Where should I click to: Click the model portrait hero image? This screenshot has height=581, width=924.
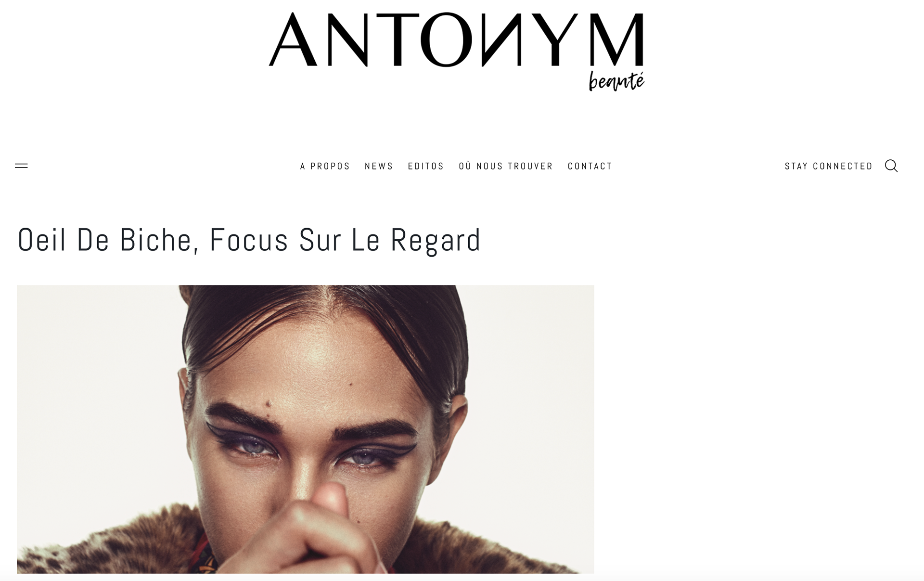306,429
